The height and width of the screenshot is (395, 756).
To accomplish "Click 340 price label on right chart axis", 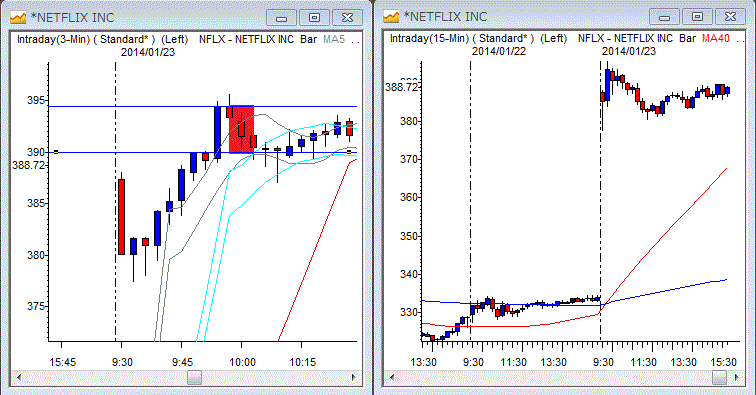I will (408, 274).
